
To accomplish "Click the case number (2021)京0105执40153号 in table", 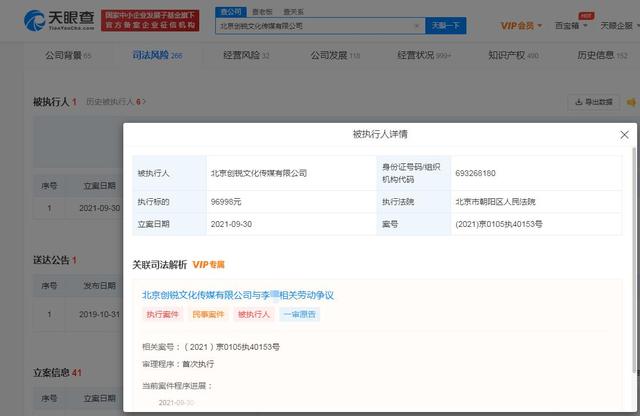I will coord(499,224).
